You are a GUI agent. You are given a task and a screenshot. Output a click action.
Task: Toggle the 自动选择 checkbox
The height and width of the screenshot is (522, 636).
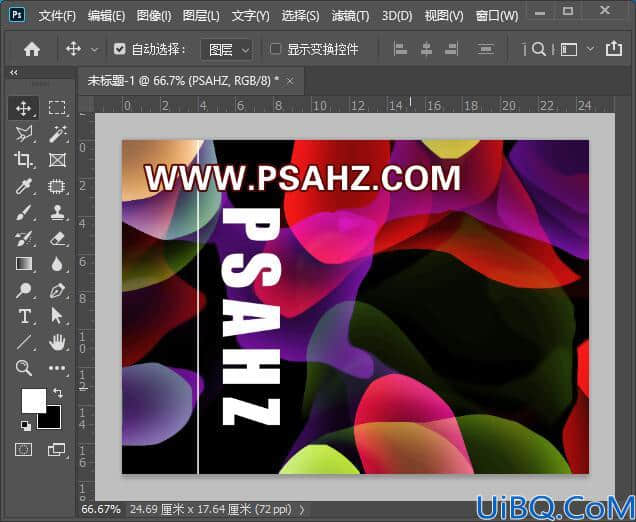[119, 49]
